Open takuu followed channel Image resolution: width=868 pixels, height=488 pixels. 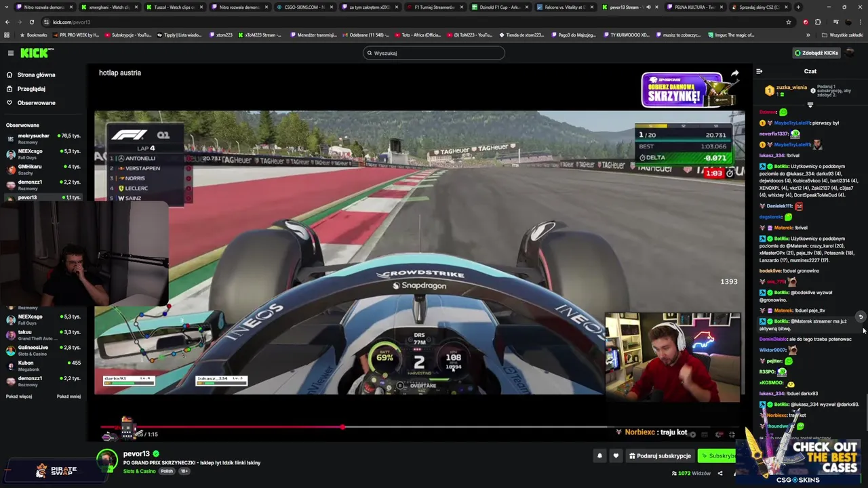click(43, 335)
